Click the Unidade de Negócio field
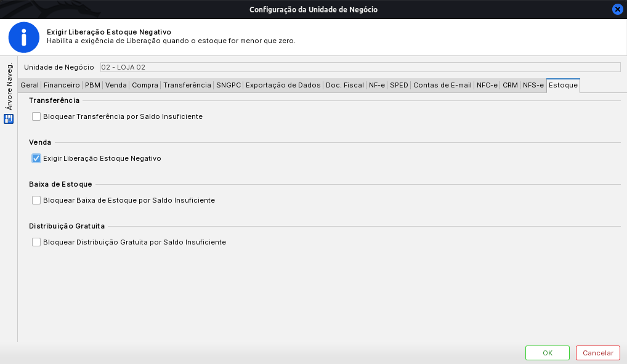Viewport: 627px width, 364px height. 360,67
